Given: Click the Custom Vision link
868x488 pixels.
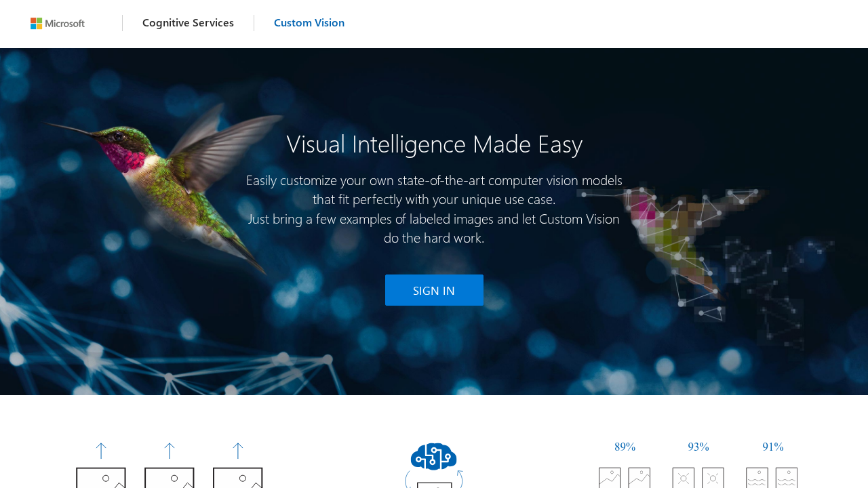Looking at the screenshot, I should 309,22.
